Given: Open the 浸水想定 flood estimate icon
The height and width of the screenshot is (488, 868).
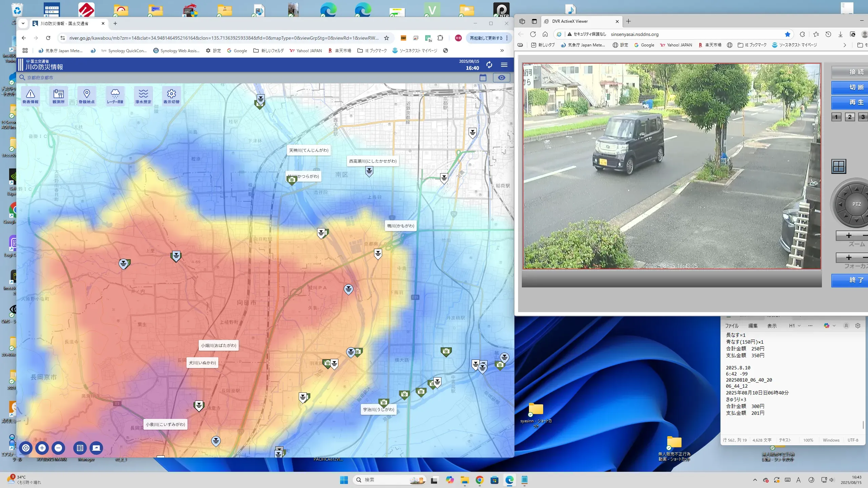Looking at the screenshot, I should (143, 96).
